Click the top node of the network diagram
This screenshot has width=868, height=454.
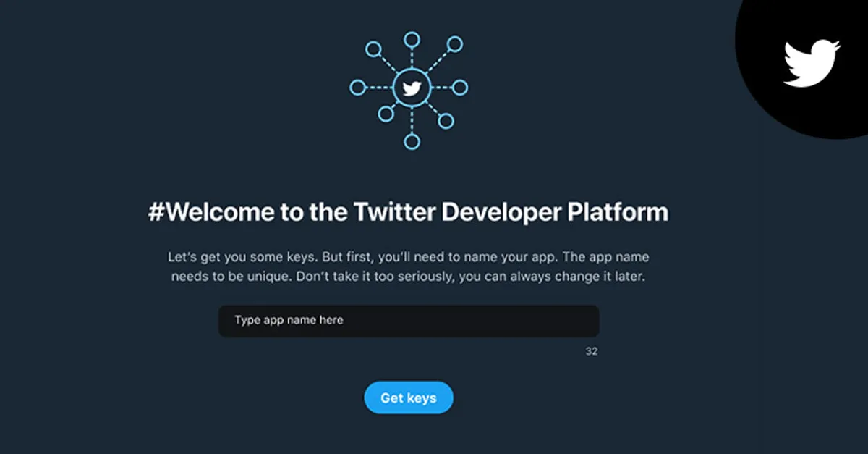[x=412, y=40]
